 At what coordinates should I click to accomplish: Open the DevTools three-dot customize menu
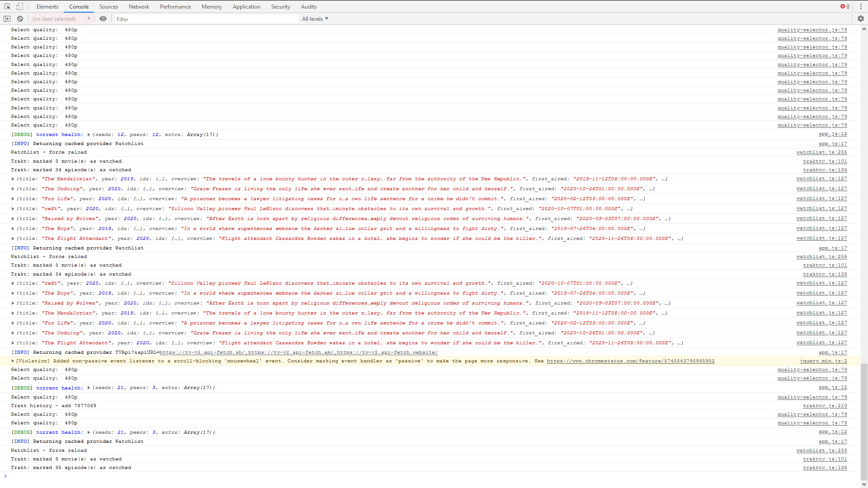(861, 6)
